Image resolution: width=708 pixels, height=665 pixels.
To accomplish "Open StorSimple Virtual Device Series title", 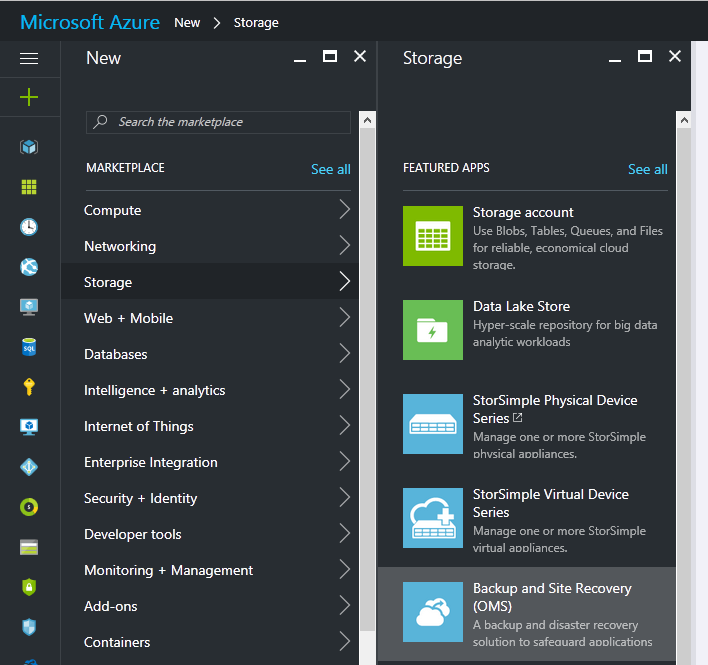I will click(x=550, y=503).
